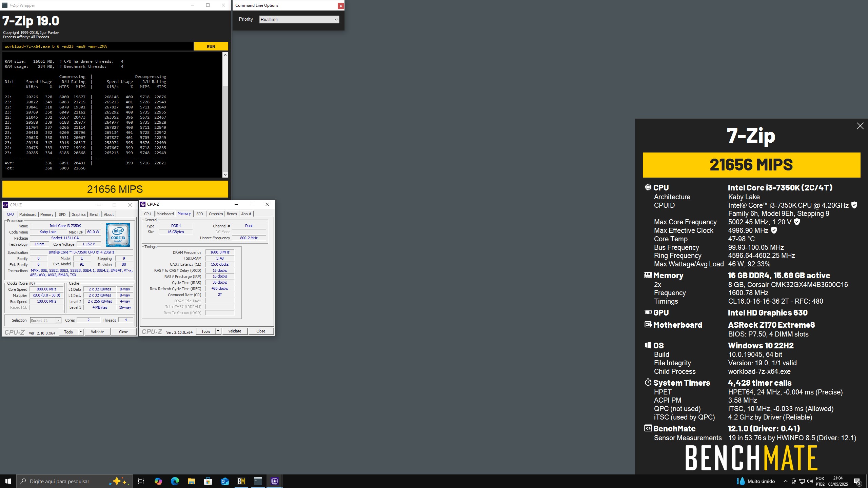Click the CPU-Z icon in left window title bar
This screenshot has height=488, width=868.
[x=5, y=205]
